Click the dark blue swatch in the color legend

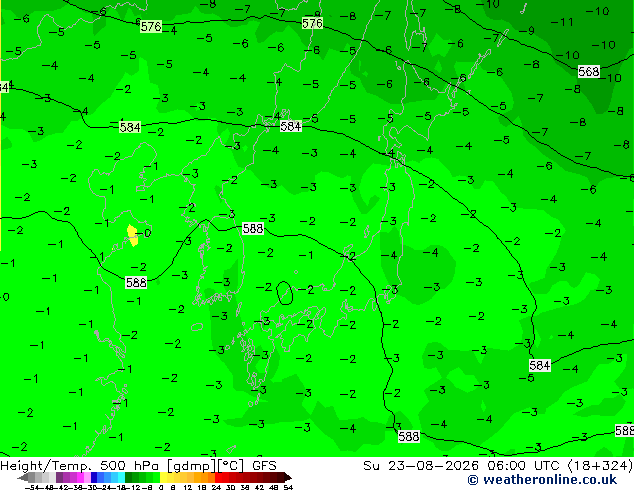coord(94,478)
